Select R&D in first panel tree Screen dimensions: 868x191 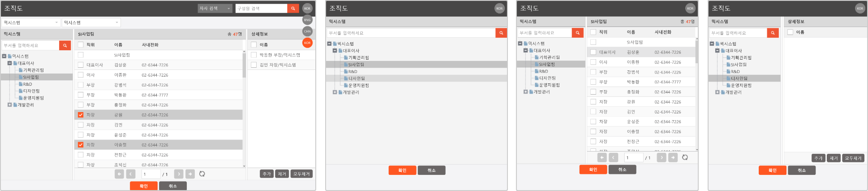[x=28, y=84]
